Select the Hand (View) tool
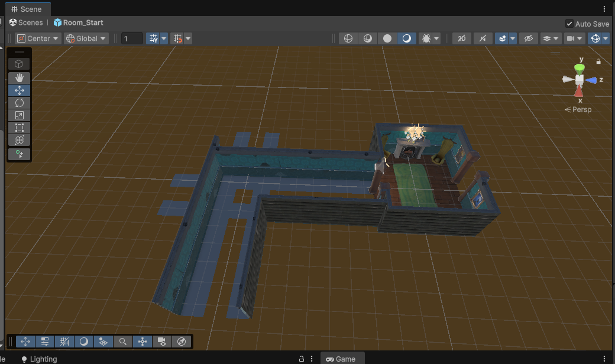615x364 pixels. [x=19, y=77]
